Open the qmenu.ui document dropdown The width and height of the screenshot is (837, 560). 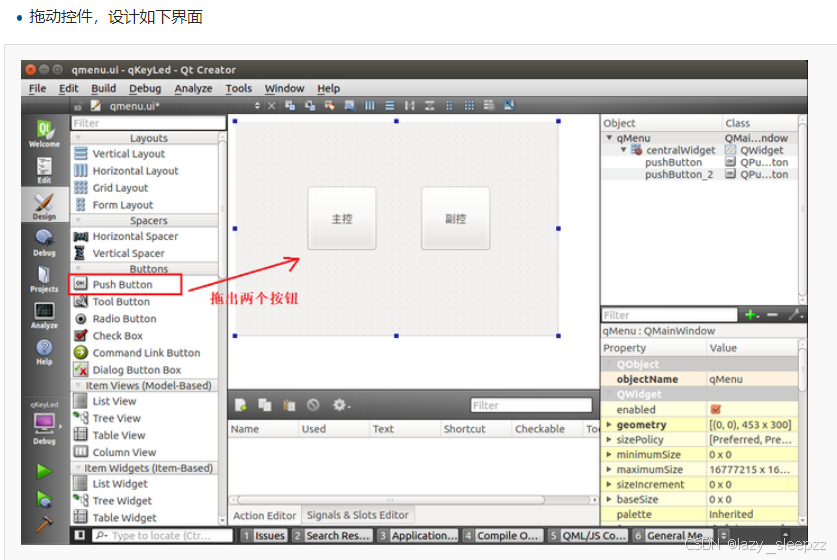coord(257,106)
